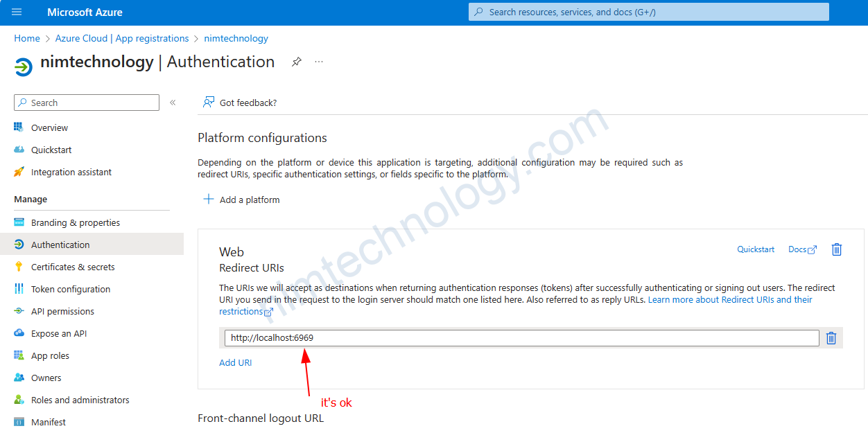Viewport: 868px width, 433px height.
Task: Click the Add URI link
Action: [x=236, y=362]
